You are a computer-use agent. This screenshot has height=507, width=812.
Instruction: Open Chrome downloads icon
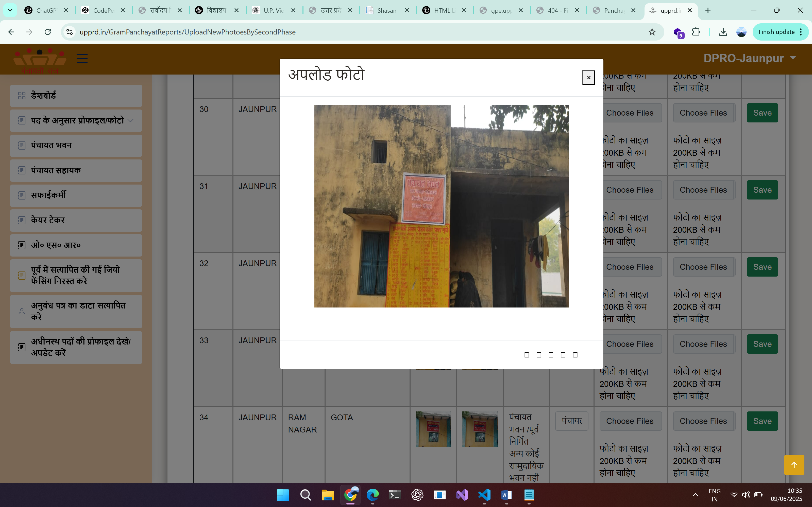[x=723, y=32]
